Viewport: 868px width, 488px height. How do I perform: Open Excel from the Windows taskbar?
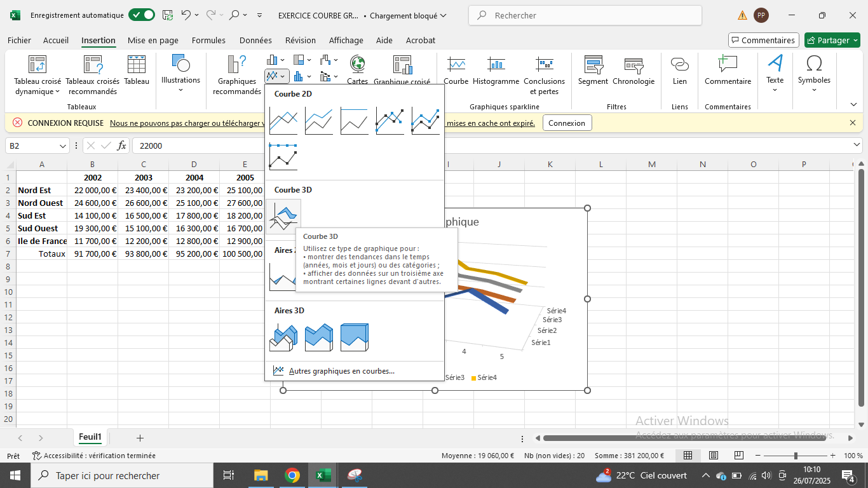(x=324, y=475)
